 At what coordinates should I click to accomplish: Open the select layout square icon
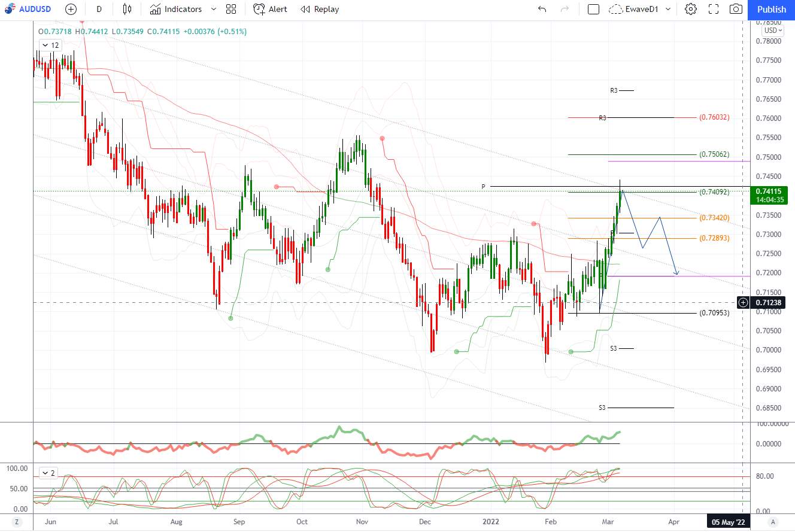point(594,9)
